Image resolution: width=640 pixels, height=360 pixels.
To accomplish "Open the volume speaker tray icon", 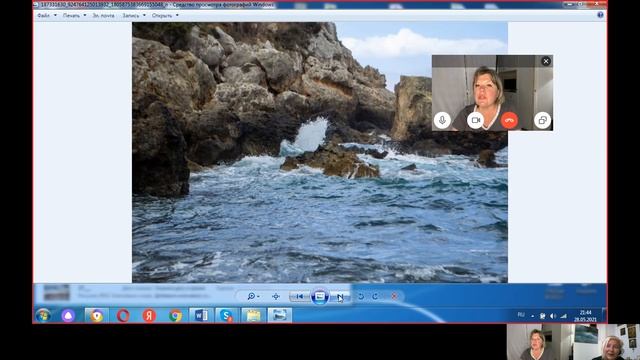I will click(553, 316).
